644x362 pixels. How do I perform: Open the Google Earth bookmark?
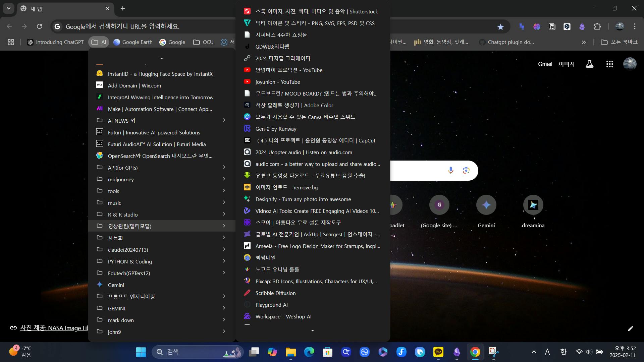(133, 42)
